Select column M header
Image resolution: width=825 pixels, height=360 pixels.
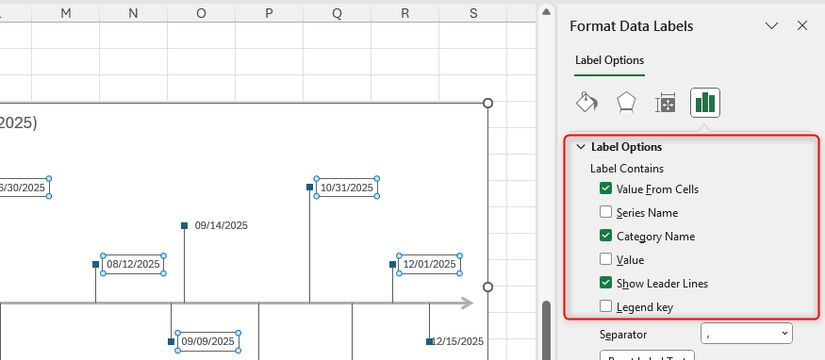click(x=65, y=14)
